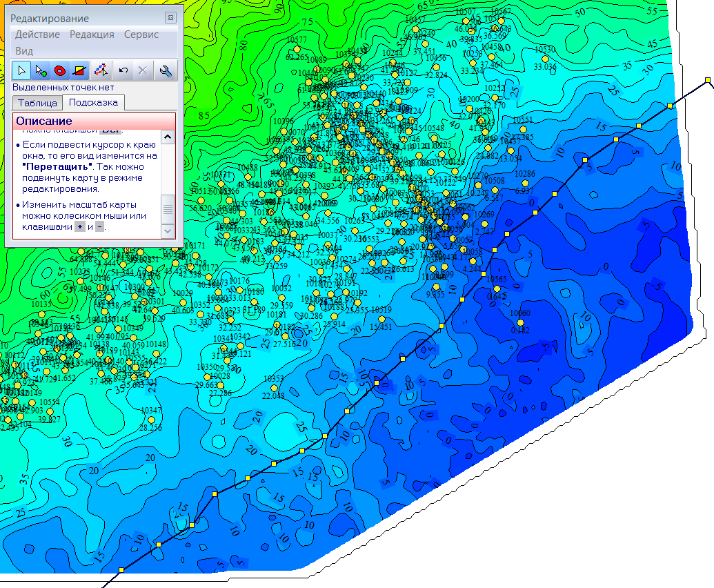Screen dimensions: 714x588
Task: Click the greyed-out X delete icon
Action: 143,70
